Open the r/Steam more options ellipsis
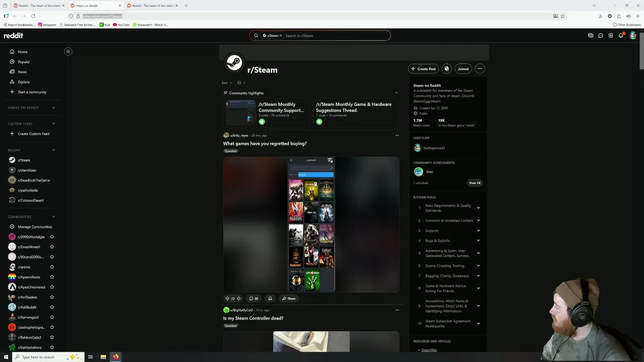Screen dimensions: 644x362 [x=480, y=69]
